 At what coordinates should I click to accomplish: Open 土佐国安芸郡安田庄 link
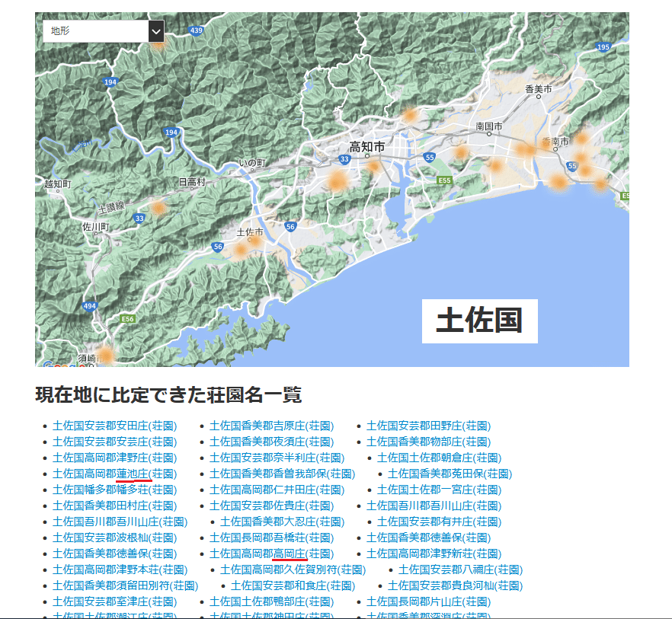tap(115, 426)
